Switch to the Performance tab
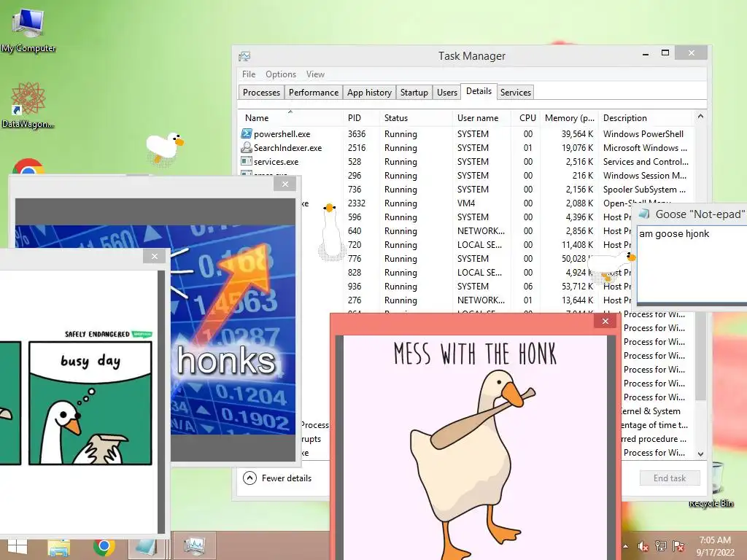This screenshot has height=560, width=747. coord(314,93)
